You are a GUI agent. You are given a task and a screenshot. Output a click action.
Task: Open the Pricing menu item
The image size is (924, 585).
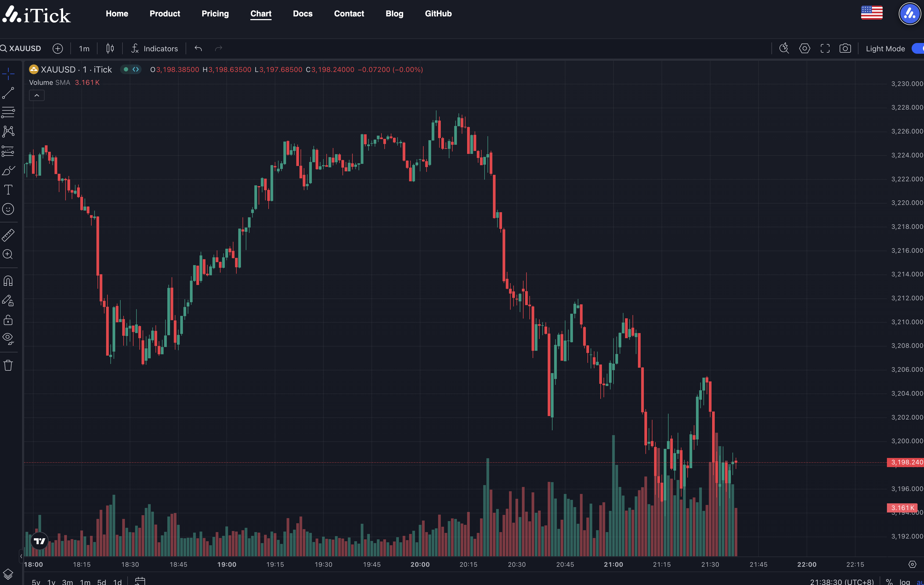215,13
